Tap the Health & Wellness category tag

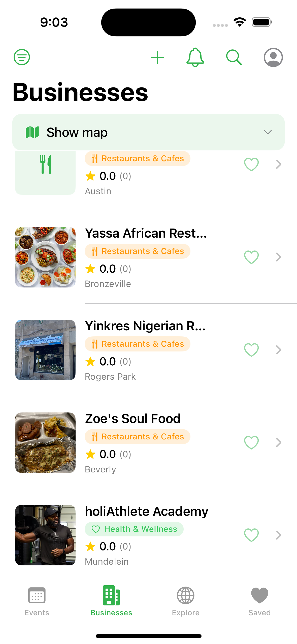[134, 529]
